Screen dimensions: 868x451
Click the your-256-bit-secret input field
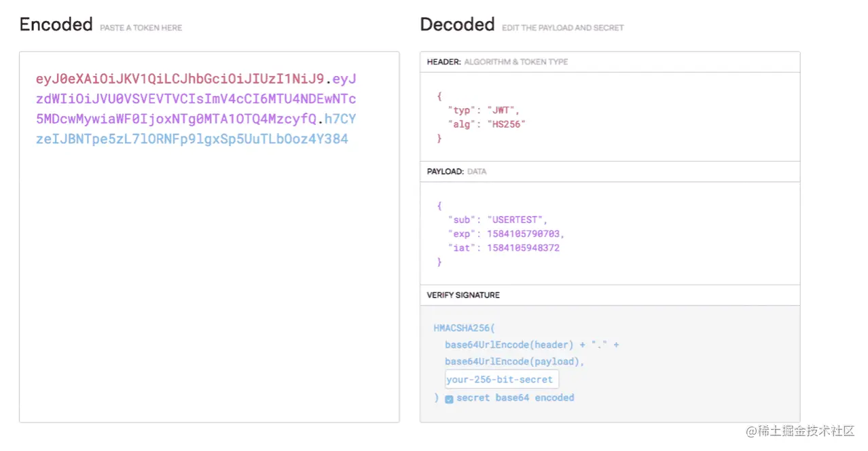[502, 379]
